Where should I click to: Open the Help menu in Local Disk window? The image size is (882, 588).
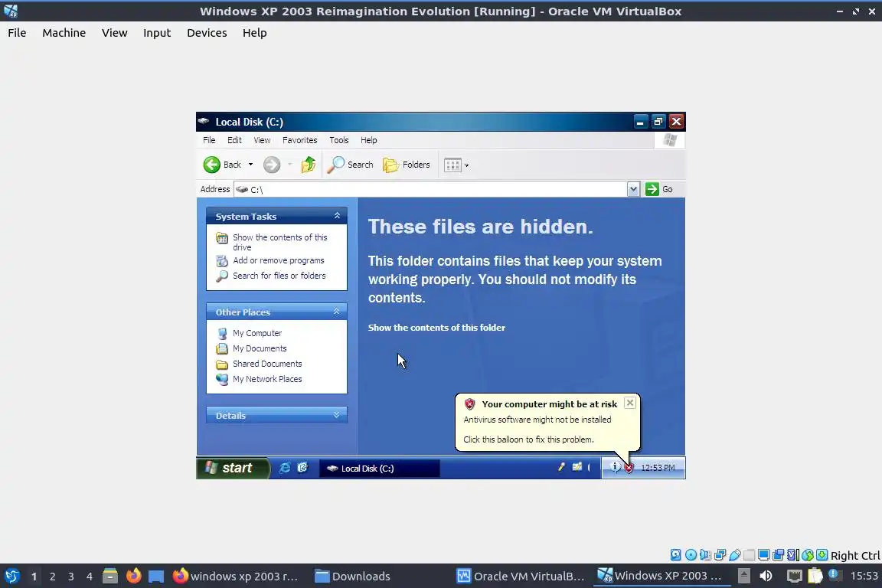tap(369, 140)
